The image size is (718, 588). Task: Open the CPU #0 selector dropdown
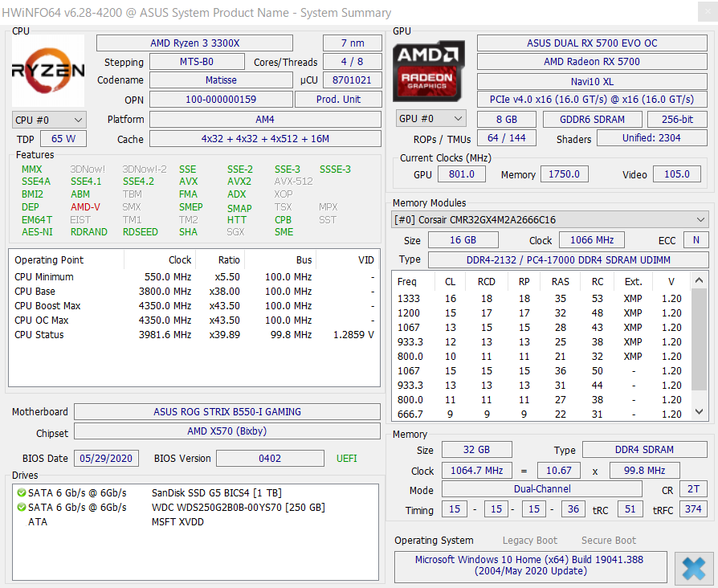(49, 120)
